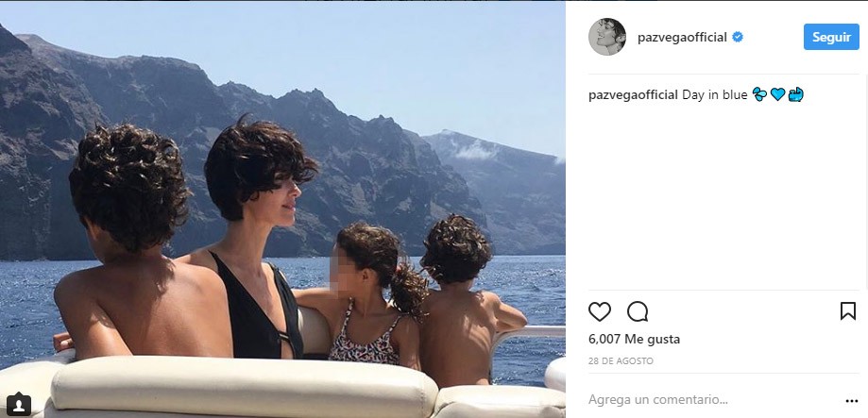868x418 pixels.
Task: Click the verified badge next to pazvegaofficial
Action: [738, 37]
